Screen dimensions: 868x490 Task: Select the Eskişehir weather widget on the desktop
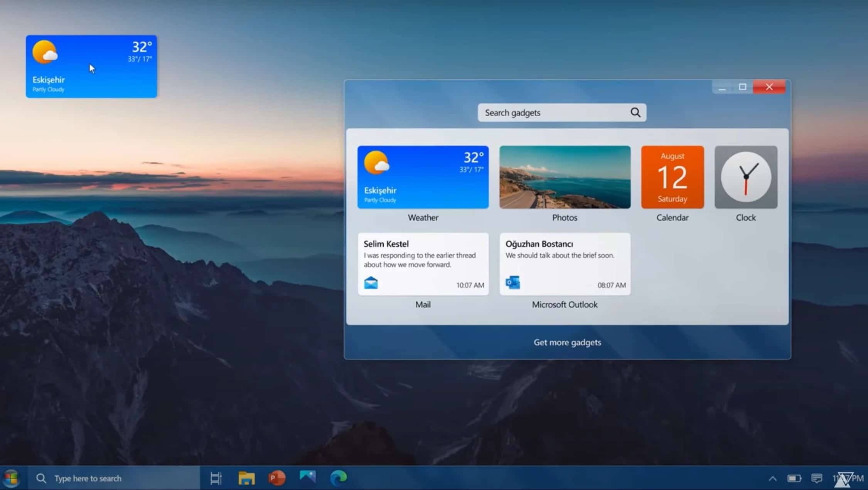coord(91,66)
